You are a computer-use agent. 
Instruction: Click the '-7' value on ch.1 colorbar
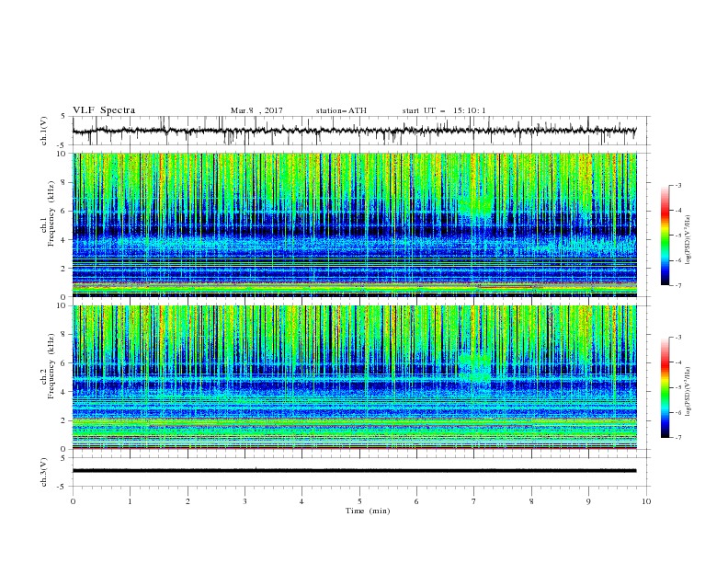pyautogui.click(x=677, y=285)
